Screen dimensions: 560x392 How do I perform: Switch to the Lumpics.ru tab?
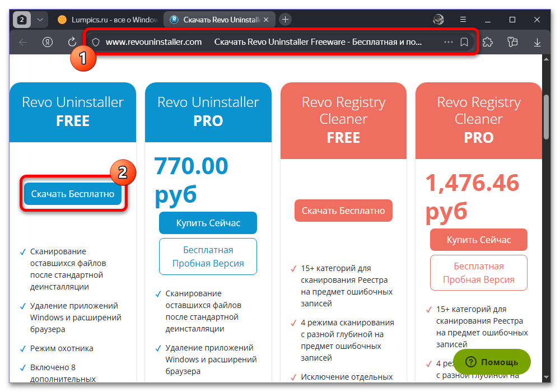tap(107, 20)
